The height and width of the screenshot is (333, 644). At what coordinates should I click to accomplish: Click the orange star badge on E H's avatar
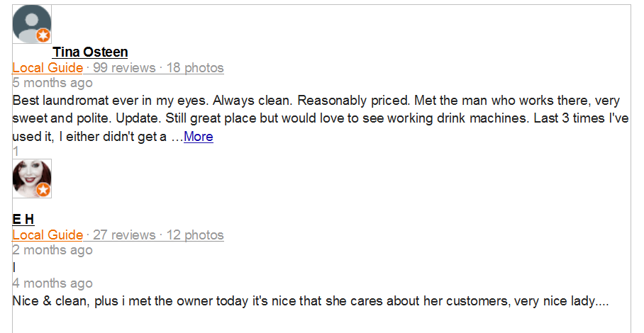tap(43, 189)
